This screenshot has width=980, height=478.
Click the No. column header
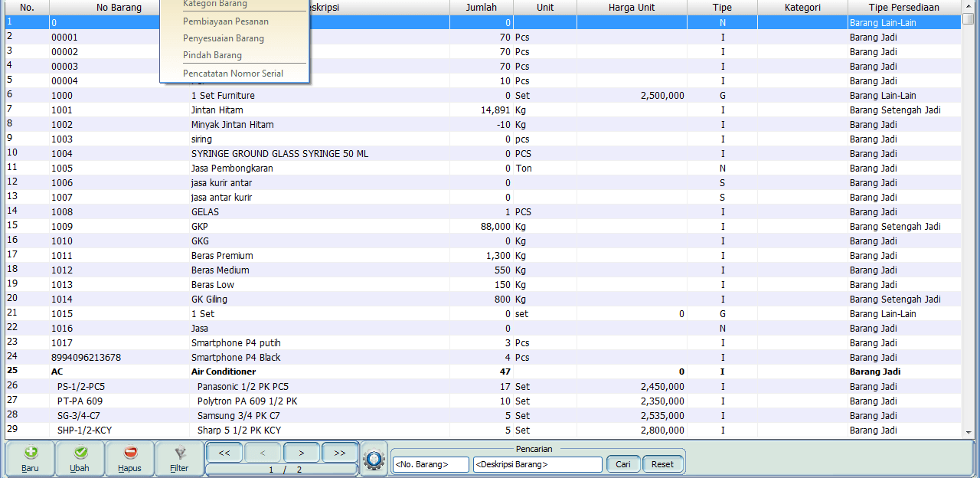coord(27,8)
